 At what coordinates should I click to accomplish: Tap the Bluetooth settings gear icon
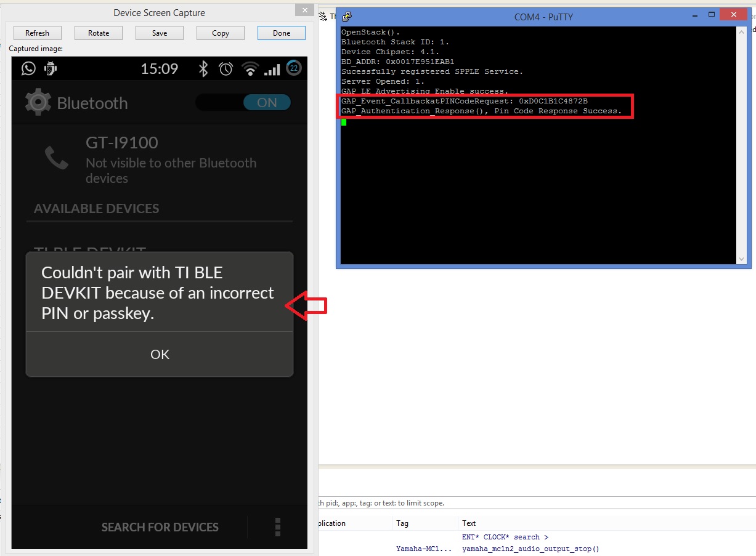tap(38, 102)
